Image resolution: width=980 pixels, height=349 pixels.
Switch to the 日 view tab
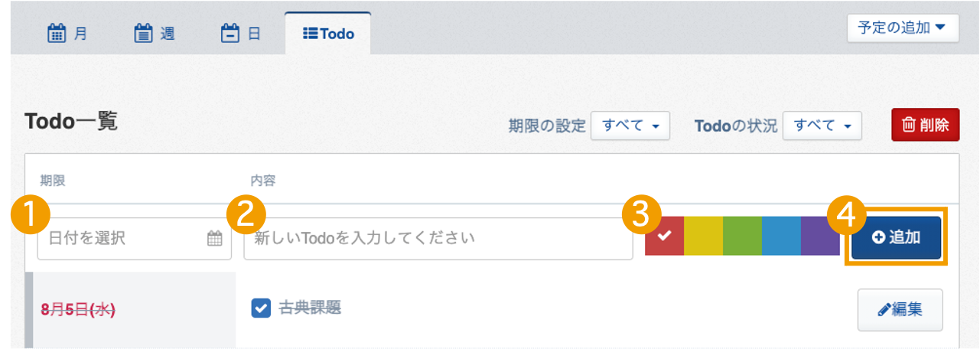[241, 34]
